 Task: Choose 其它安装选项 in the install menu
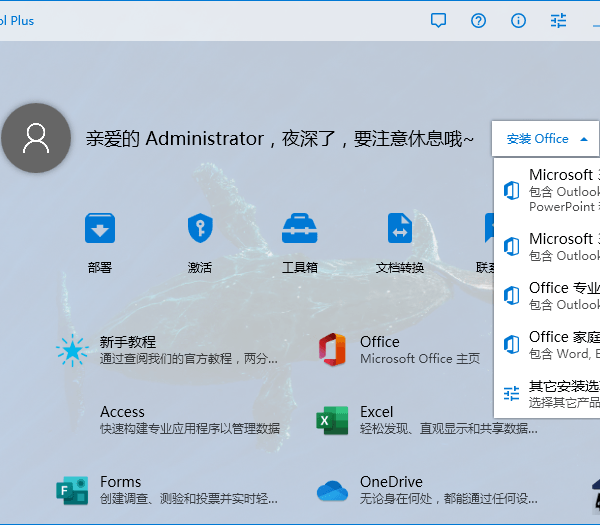[x=548, y=393]
